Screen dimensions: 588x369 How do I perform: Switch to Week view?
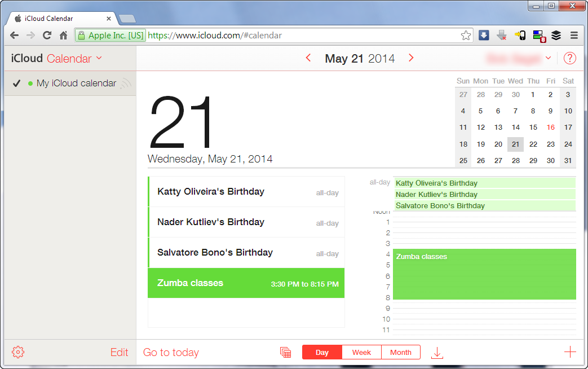(x=361, y=352)
